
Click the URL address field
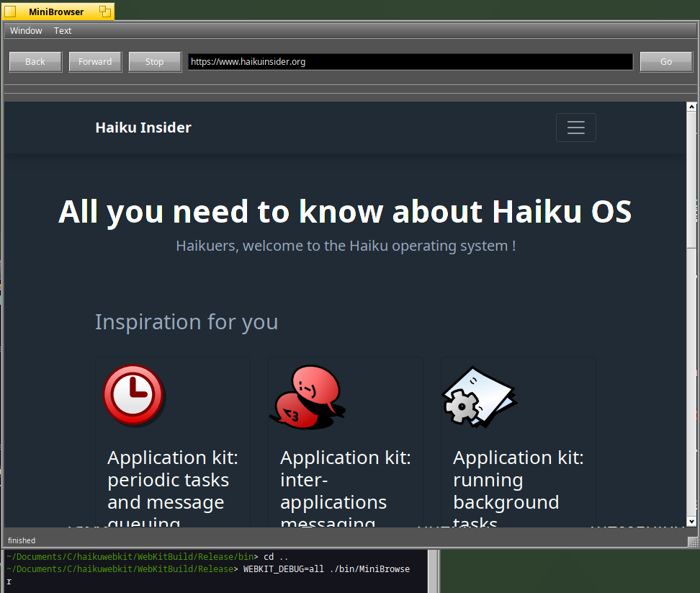pyautogui.click(x=410, y=62)
